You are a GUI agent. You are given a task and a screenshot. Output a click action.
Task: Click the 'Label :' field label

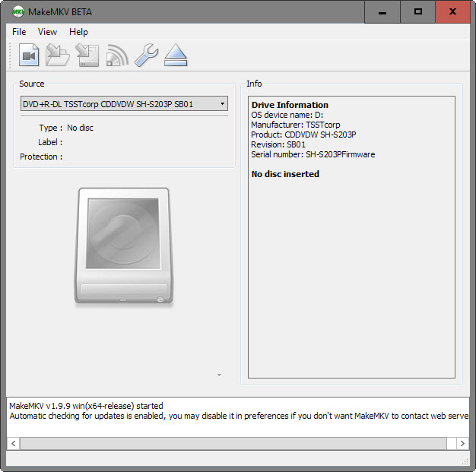tap(50, 142)
